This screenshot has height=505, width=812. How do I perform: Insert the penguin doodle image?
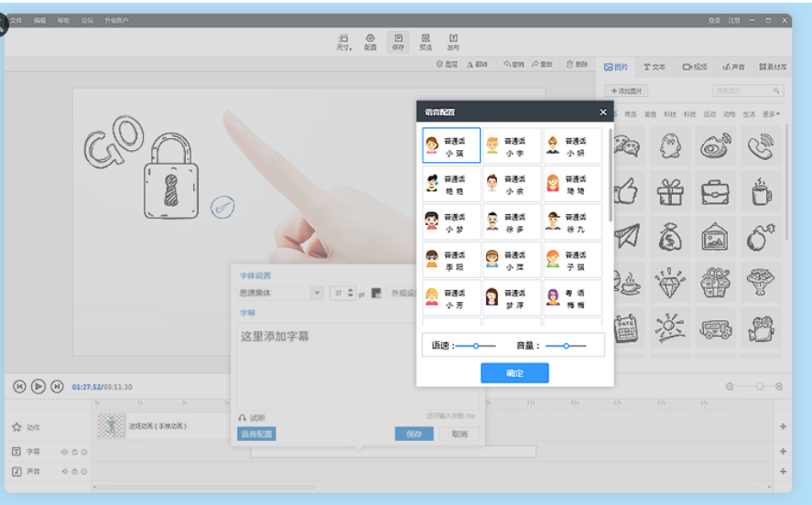coord(670,145)
